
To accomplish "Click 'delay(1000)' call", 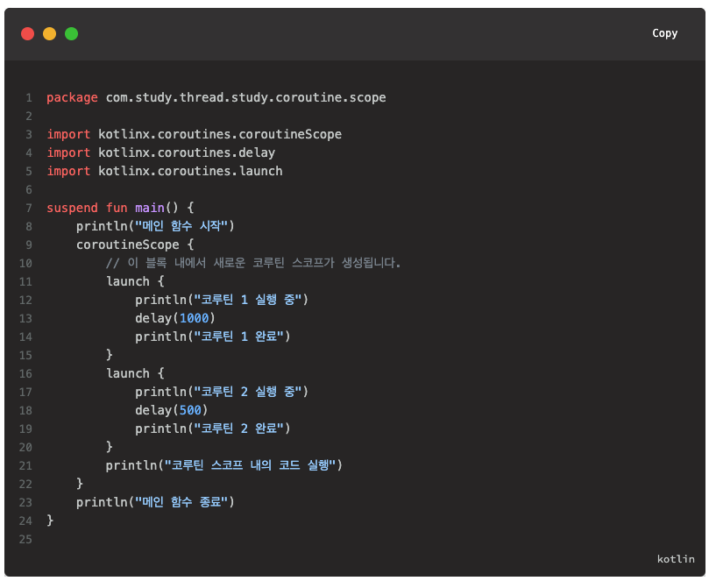I will click(x=175, y=318).
